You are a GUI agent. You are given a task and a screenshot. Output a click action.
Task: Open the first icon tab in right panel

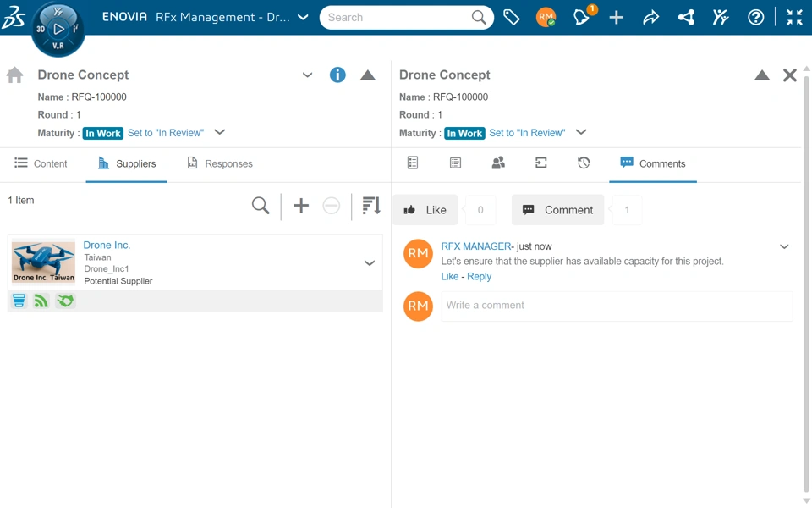click(x=413, y=163)
